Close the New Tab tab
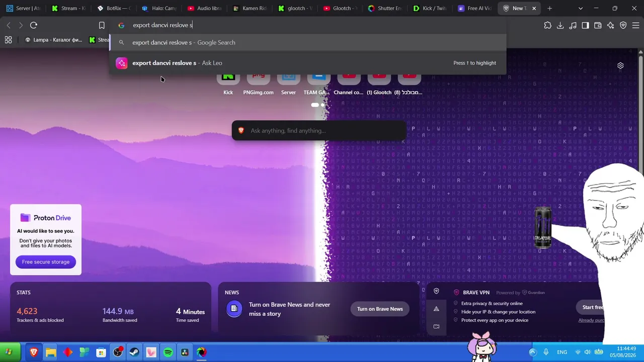 pos(534,9)
